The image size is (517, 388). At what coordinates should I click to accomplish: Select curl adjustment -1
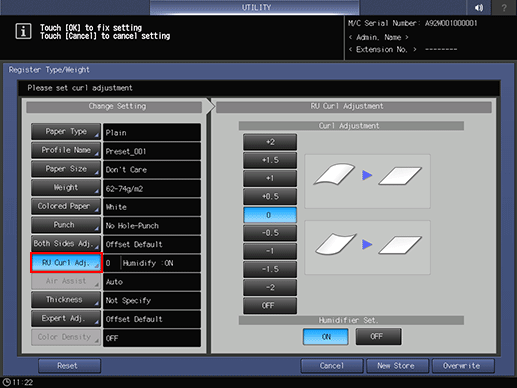(270, 251)
